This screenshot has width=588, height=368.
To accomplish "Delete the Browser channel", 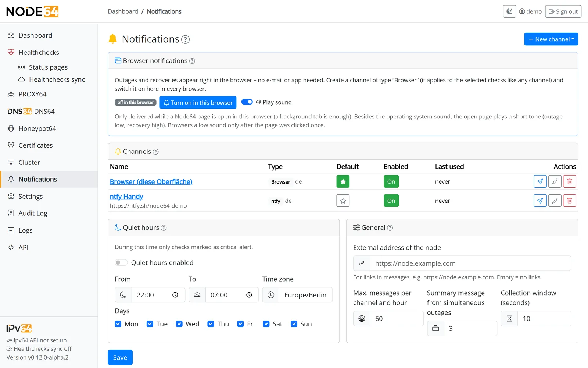I will pos(570,181).
